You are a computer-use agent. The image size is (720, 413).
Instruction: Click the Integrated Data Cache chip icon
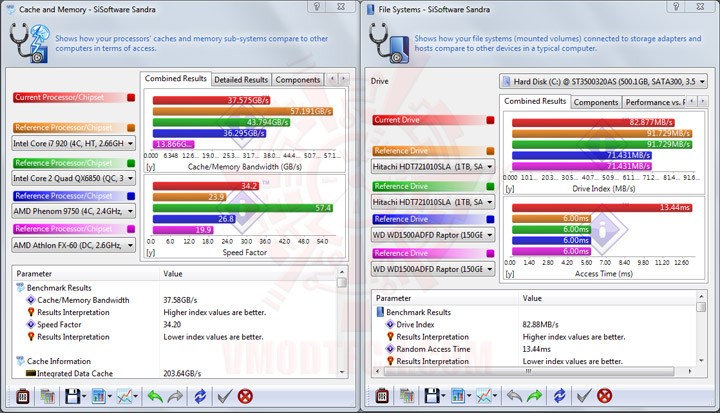click(31, 373)
